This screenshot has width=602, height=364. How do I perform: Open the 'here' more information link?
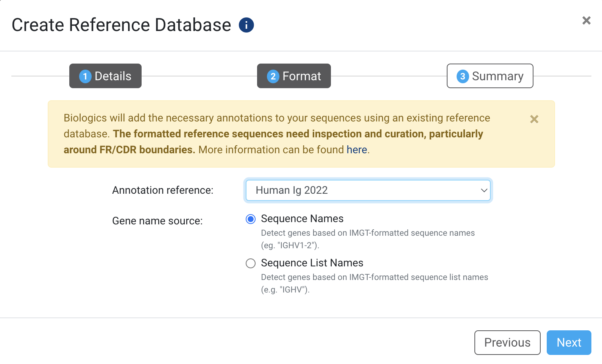(357, 150)
